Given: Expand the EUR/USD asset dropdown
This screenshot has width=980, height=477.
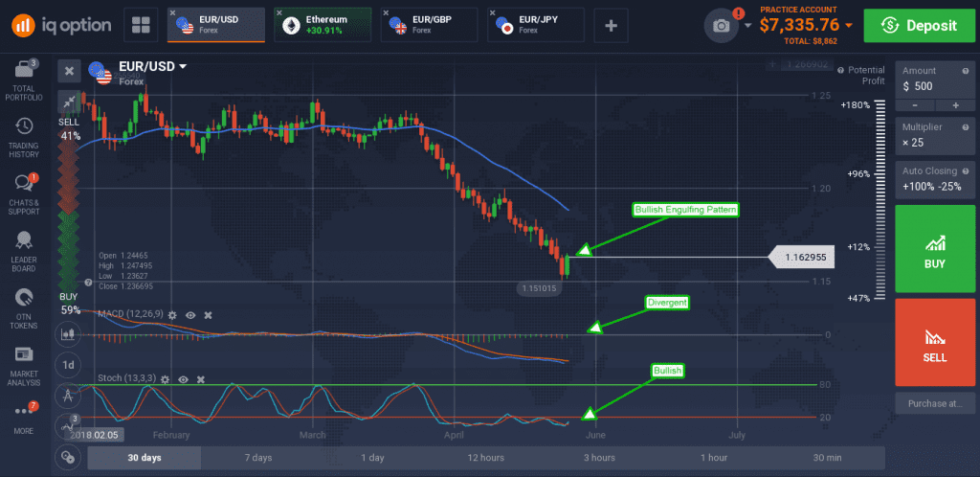Looking at the screenshot, I should point(183,66).
